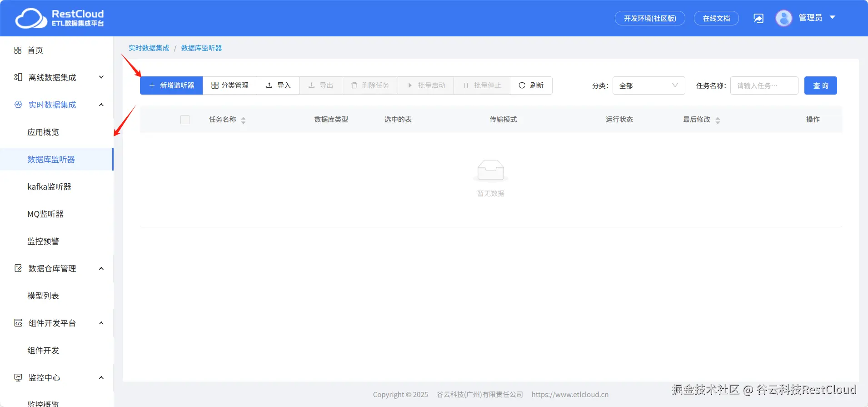Expand the 离线数据集成 menu chevron
Screen dimensions: 868x407
click(x=101, y=77)
